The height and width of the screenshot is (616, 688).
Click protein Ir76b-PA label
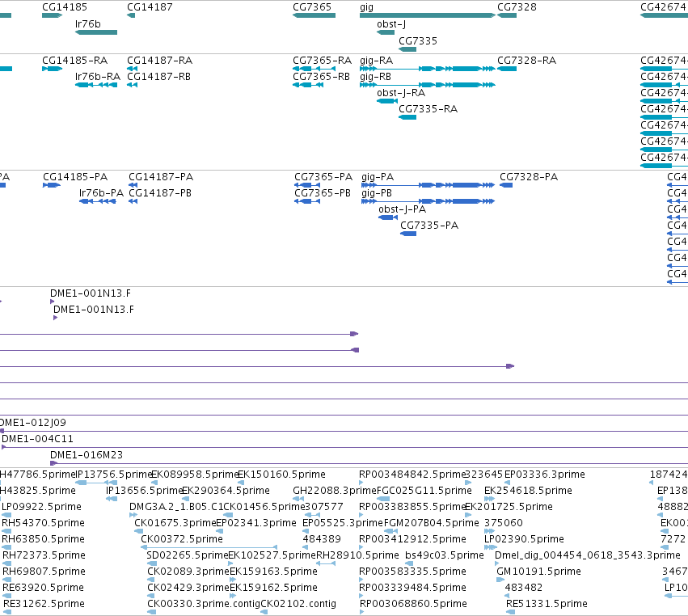pyautogui.click(x=101, y=193)
